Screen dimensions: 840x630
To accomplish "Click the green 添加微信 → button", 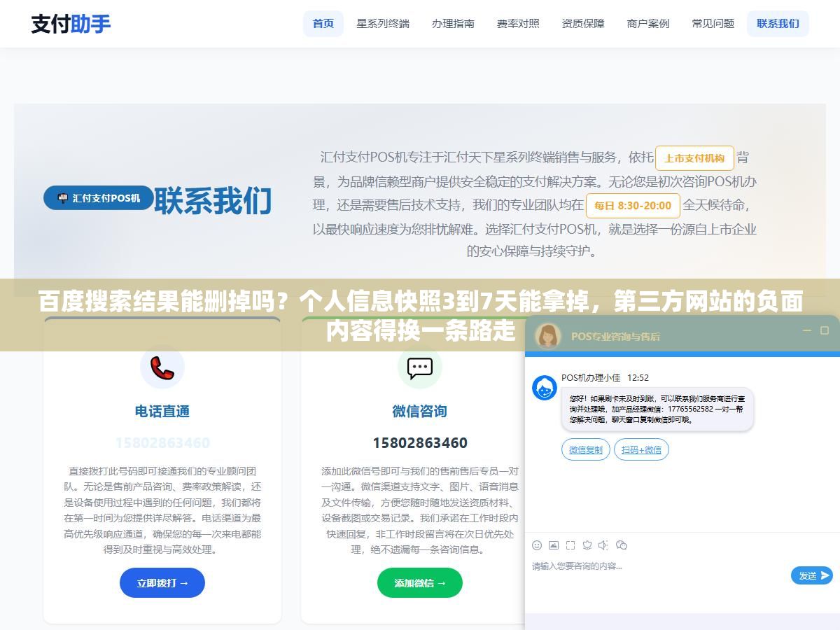I will [x=420, y=582].
